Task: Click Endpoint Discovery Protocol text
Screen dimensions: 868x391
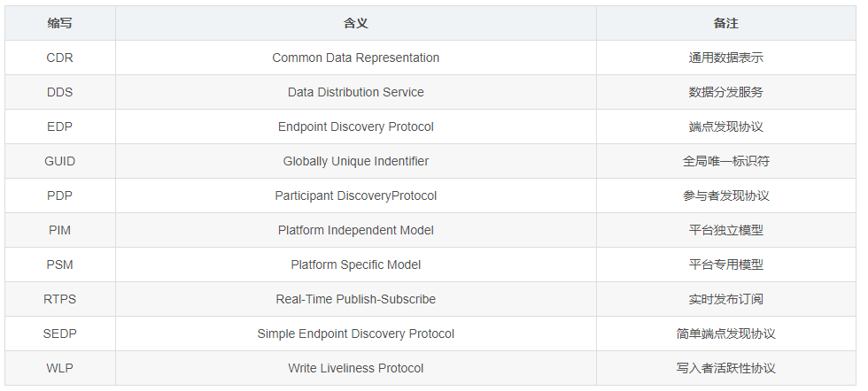Action: pyautogui.click(x=355, y=126)
